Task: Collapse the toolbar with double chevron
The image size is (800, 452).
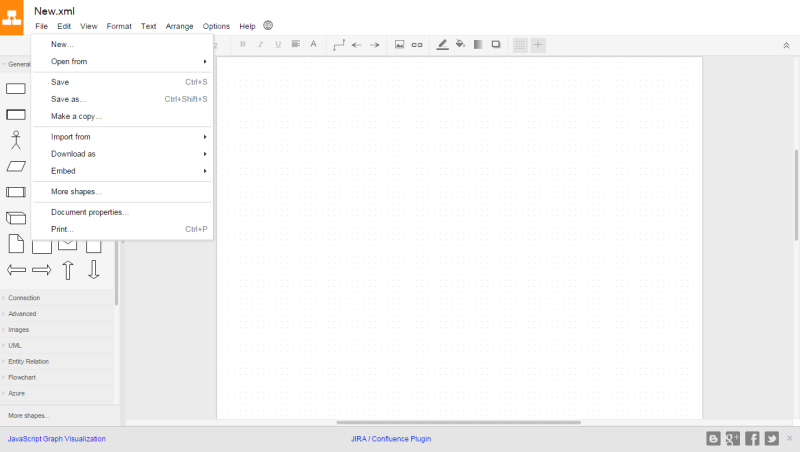Action: coord(786,45)
